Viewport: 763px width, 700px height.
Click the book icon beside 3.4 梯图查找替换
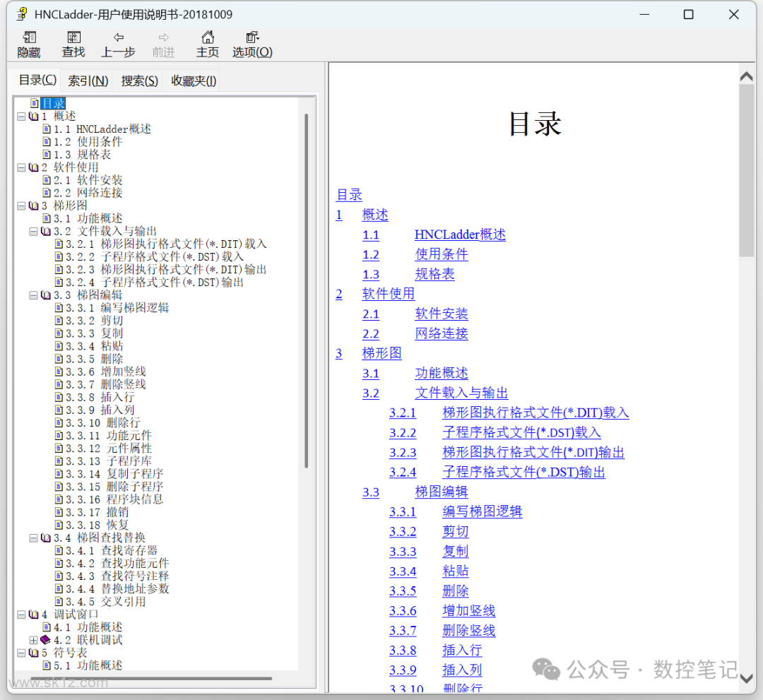(x=46, y=538)
